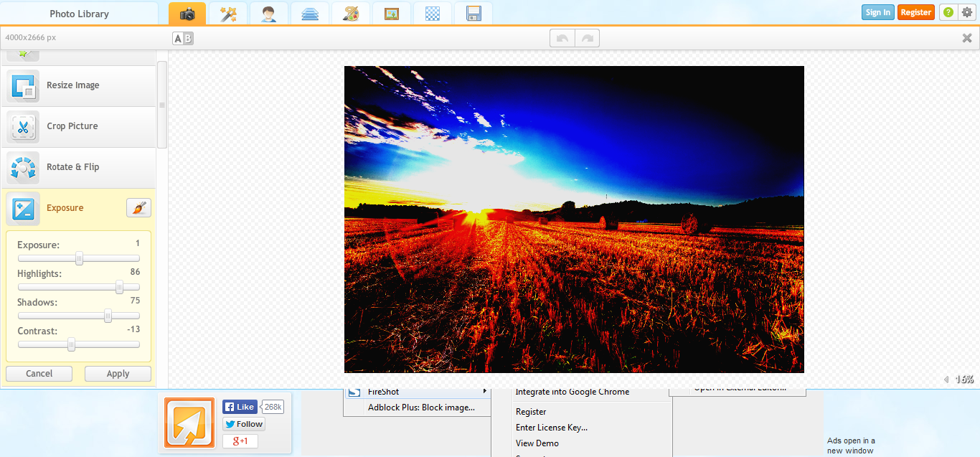This screenshot has width=980, height=457.
Task: Click the left tool panel scrollbar
Action: [x=162, y=105]
